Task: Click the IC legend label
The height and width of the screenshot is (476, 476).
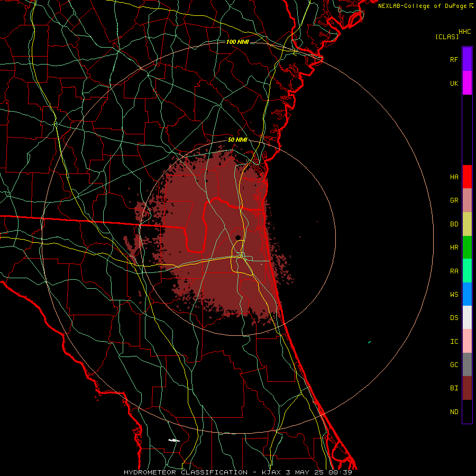Action: click(454, 342)
